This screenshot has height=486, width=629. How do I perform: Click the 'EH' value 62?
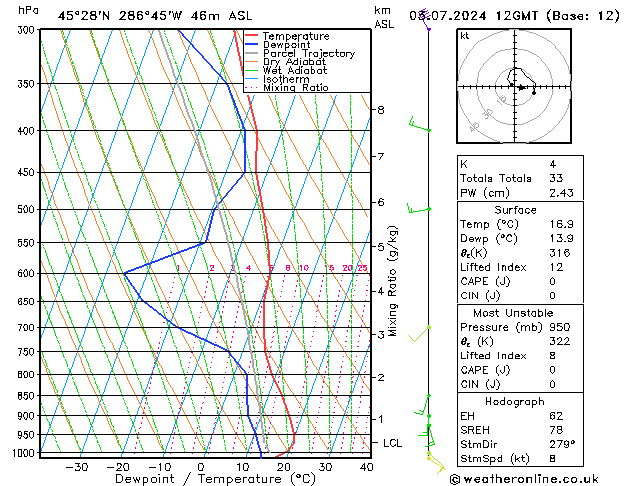556,416
